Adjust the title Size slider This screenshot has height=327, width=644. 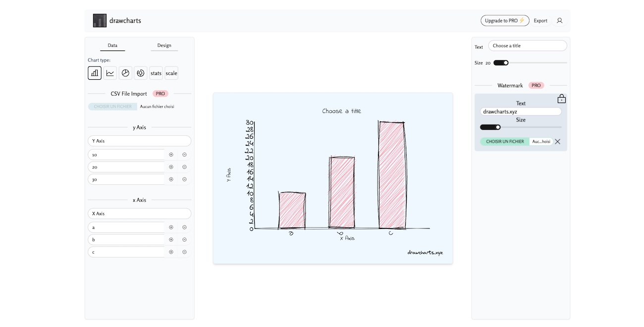pyautogui.click(x=530, y=63)
